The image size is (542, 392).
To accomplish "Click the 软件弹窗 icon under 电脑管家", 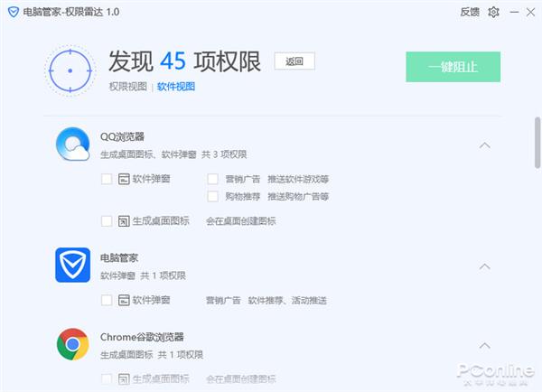I will [124, 300].
